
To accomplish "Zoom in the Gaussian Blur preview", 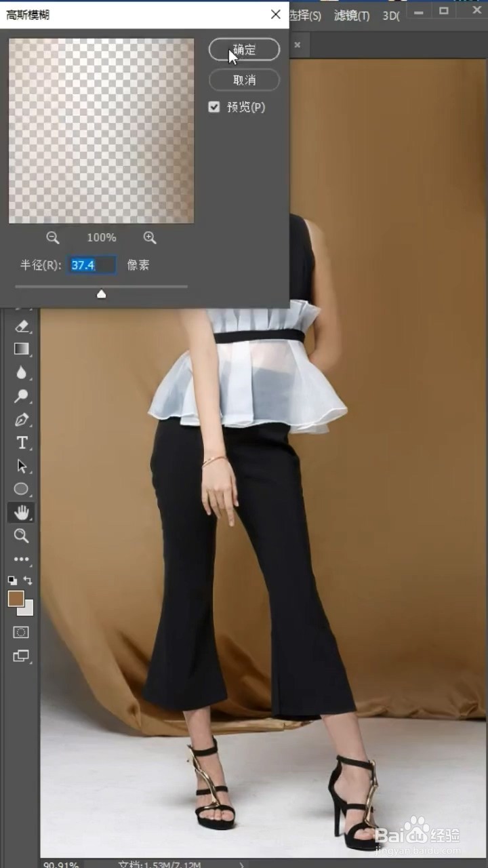I will pos(150,238).
